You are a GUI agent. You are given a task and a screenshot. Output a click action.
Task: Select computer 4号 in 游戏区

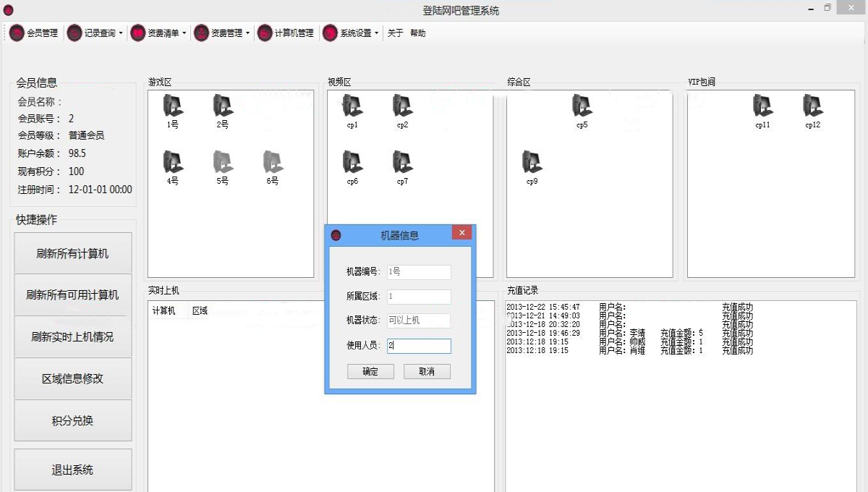point(173,168)
